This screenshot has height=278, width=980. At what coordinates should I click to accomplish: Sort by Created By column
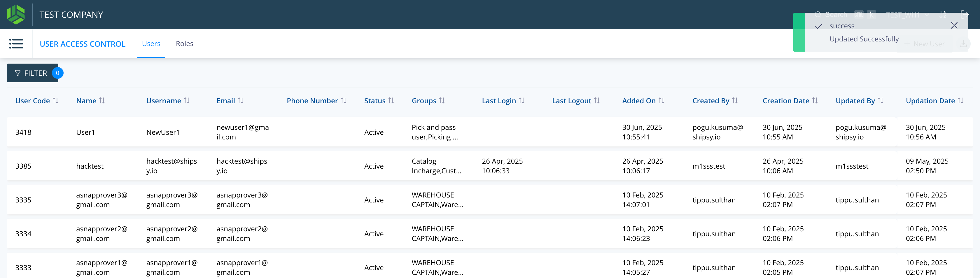coord(735,101)
